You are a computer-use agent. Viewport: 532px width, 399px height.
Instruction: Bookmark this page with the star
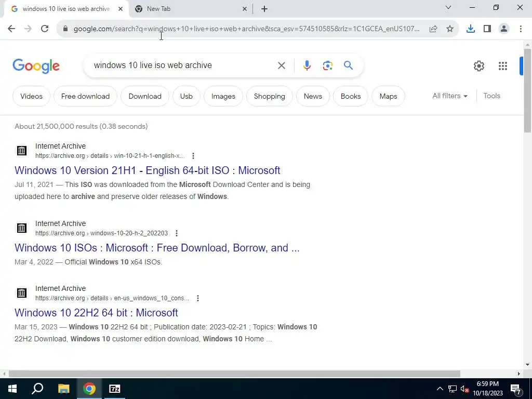450,29
